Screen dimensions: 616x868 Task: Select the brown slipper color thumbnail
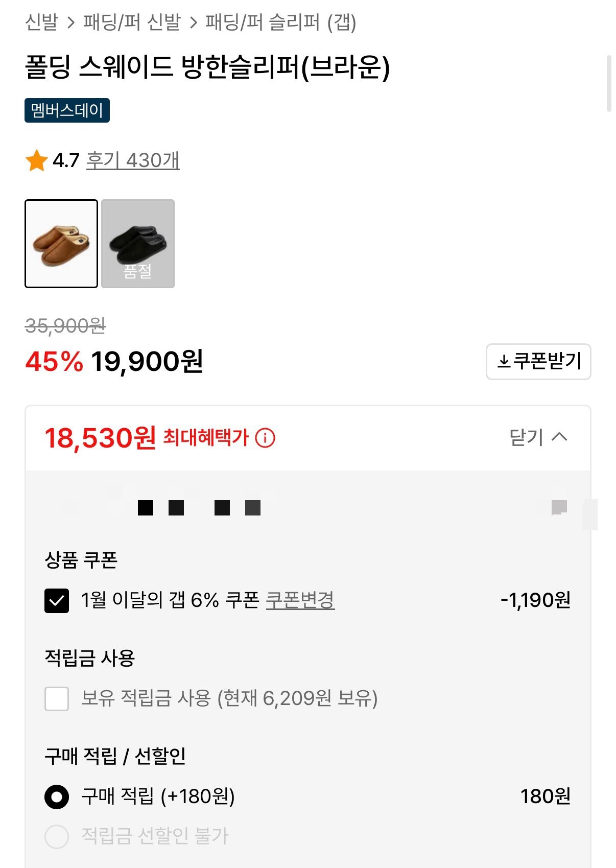61,244
